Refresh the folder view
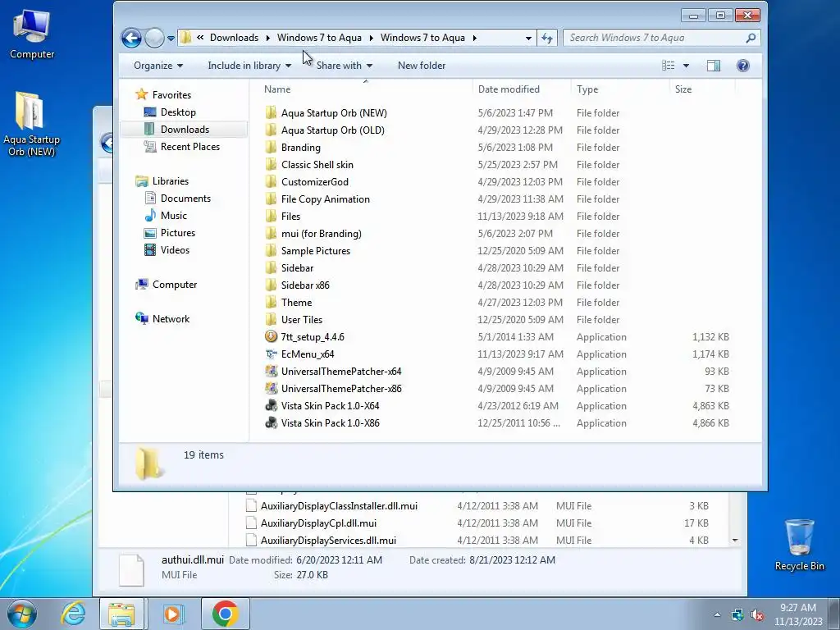The width and height of the screenshot is (840, 630). 547,38
